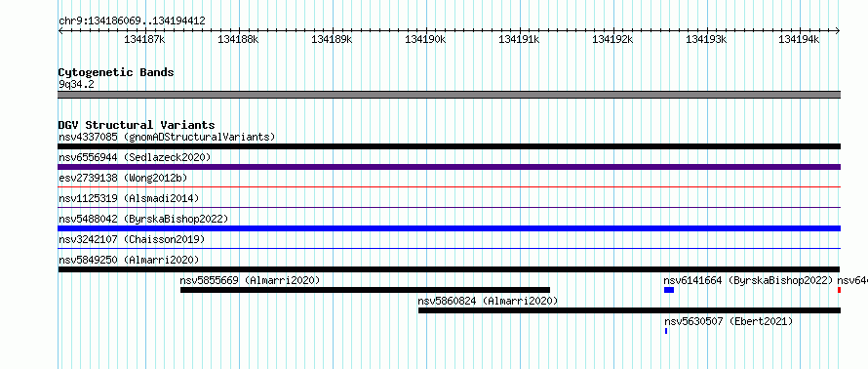Screen dimensions: 868x369
Task: Open nsv6556944 Sedlazeck2020 label
Action: [x=135, y=157]
